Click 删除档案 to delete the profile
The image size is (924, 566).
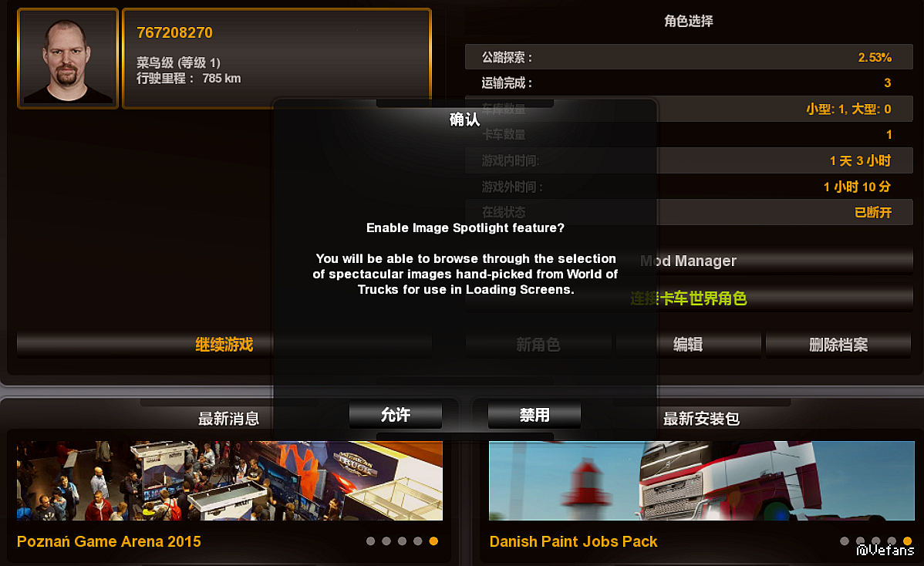(x=838, y=345)
